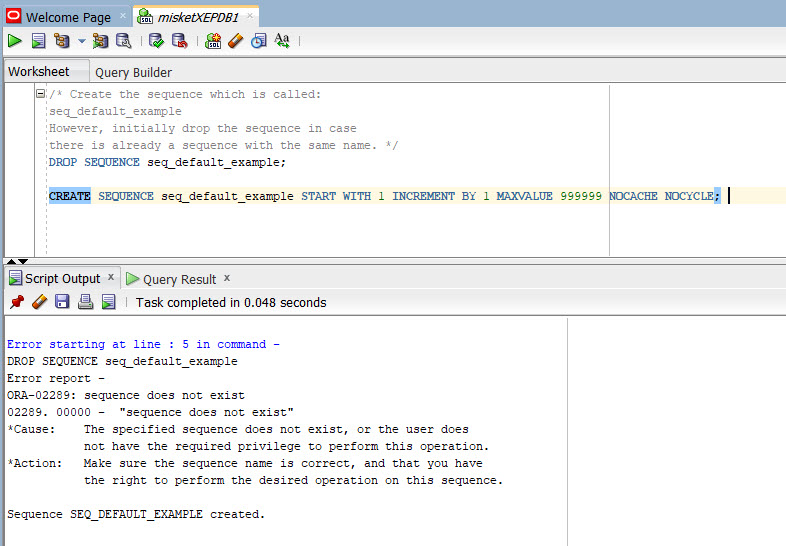The height and width of the screenshot is (546, 786).
Task: Click the Commit icon
Action: tap(156, 41)
